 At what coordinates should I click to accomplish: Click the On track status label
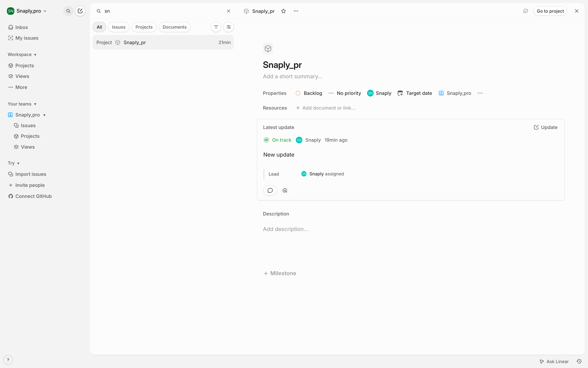tap(282, 140)
